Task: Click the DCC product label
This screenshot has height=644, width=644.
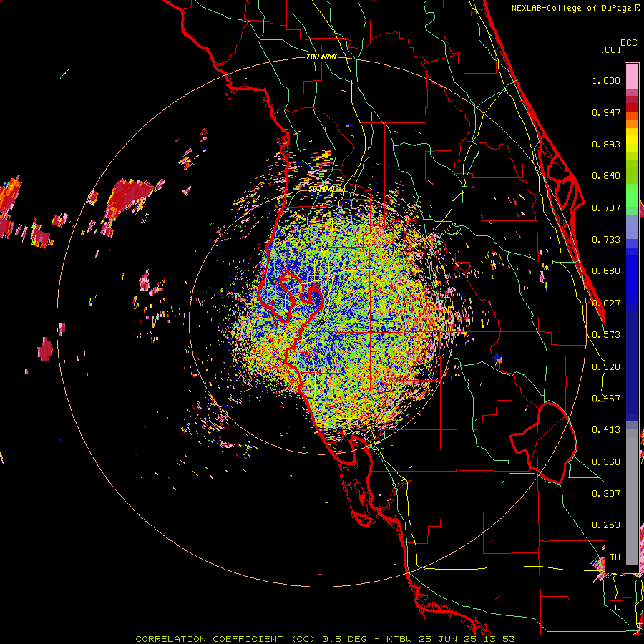Action: tap(628, 43)
